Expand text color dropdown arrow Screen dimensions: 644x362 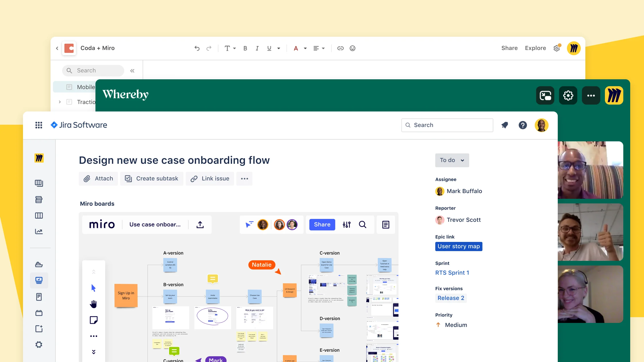[x=305, y=48]
